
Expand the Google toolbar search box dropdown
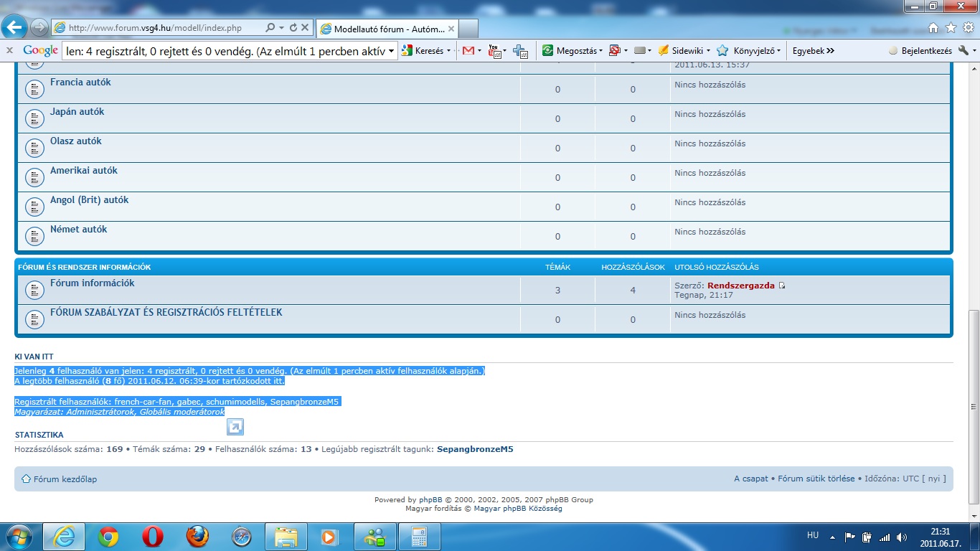tap(391, 51)
